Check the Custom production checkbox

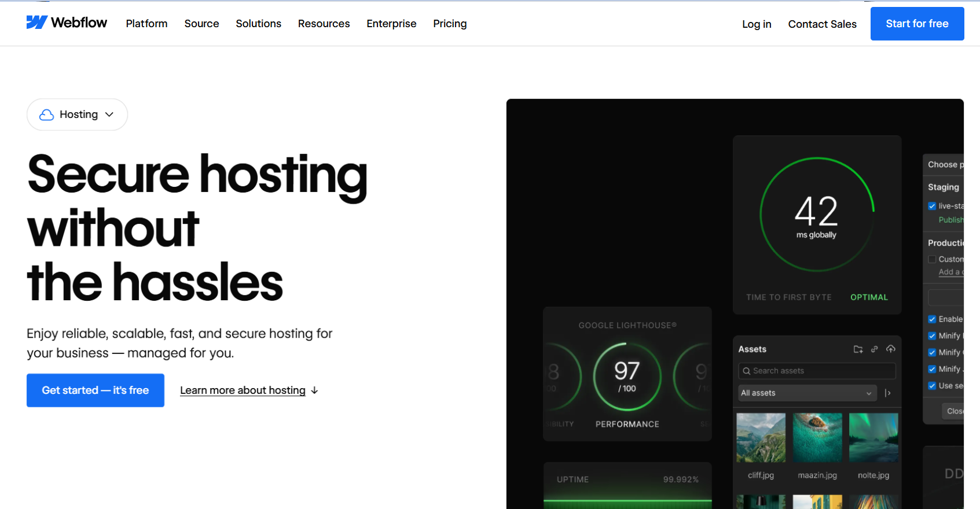tap(932, 259)
